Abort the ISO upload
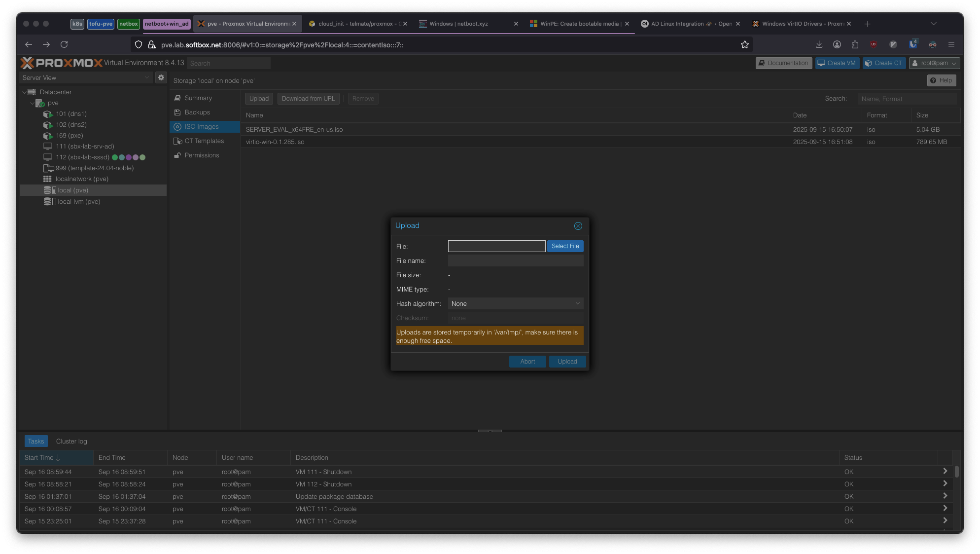This screenshot has height=554, width=980. pos(527,361)
